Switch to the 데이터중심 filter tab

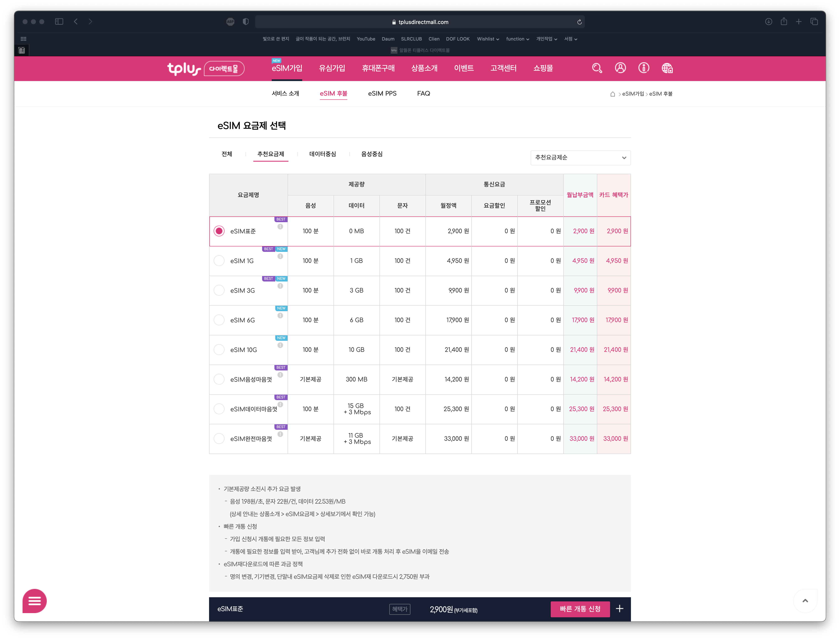click(322, 154)
